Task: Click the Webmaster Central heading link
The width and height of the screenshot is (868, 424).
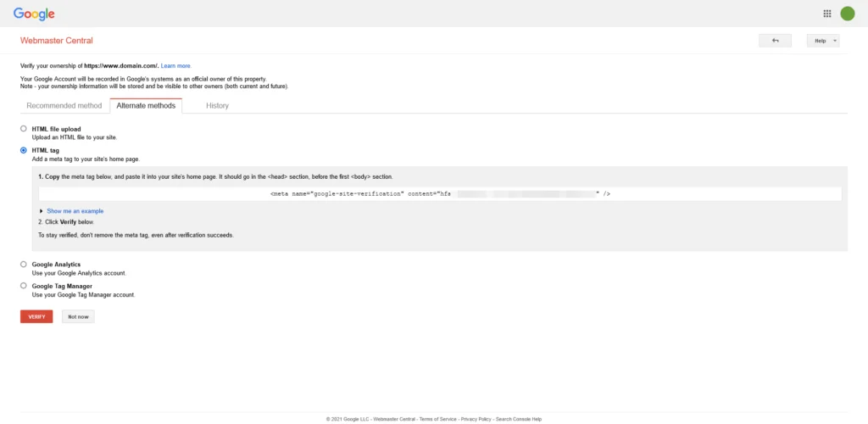Action: pyautogui.click(x=57, y=41)
